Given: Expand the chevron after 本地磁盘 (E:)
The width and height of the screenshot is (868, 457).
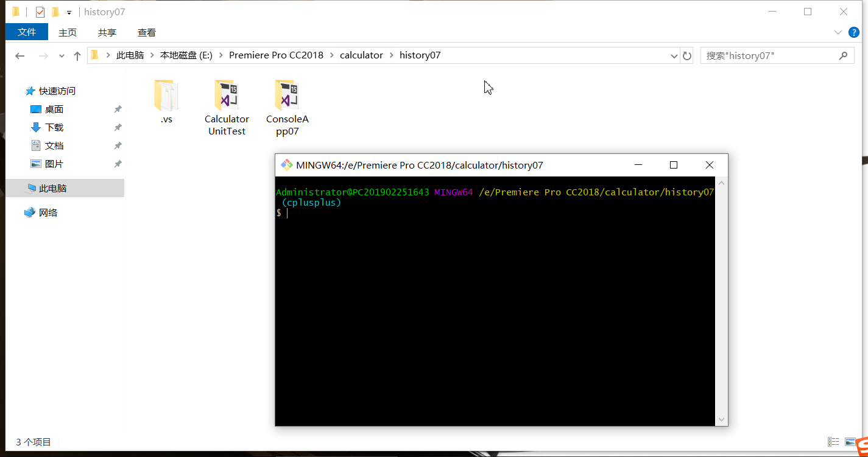Looking at the screenshot, I should pos(221,55).
